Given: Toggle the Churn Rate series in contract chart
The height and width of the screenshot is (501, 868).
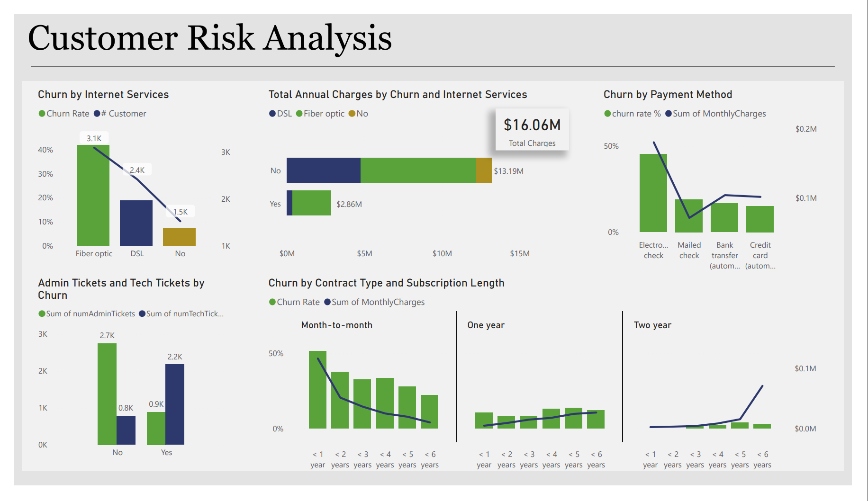Looking at the screenshot, I should (271, 302).
